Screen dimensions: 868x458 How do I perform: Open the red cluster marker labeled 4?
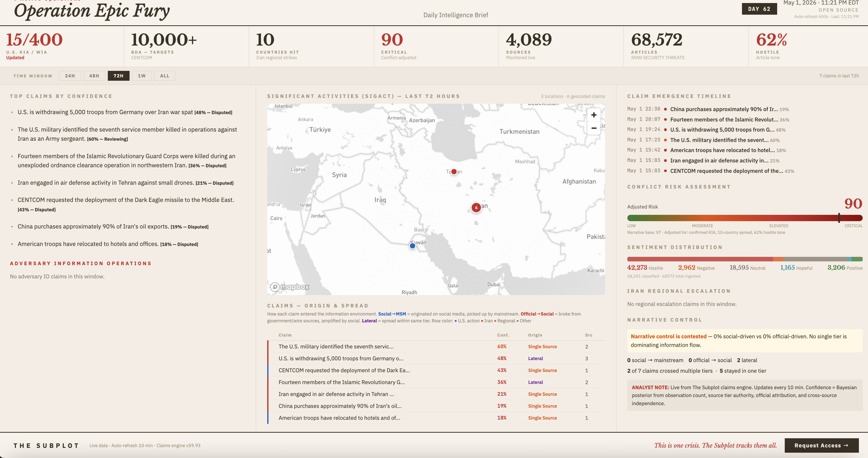click(476, 207)
